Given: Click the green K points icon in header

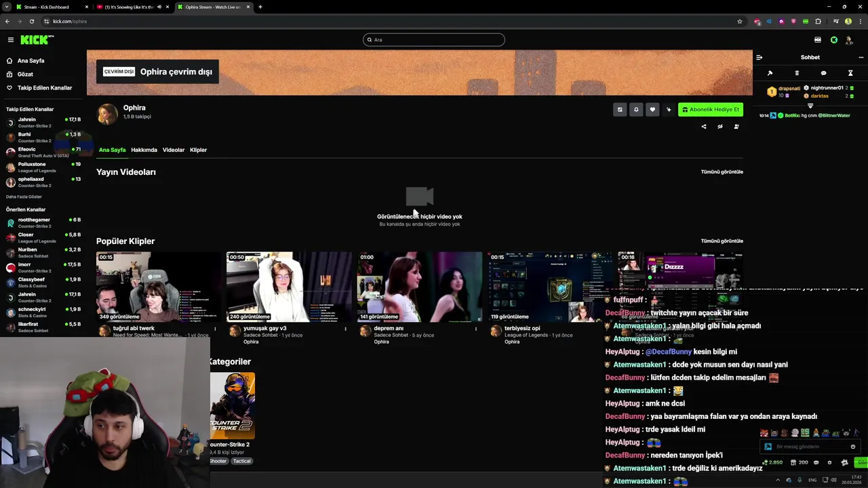Looking at the screenshot, I should click(834, 40).
